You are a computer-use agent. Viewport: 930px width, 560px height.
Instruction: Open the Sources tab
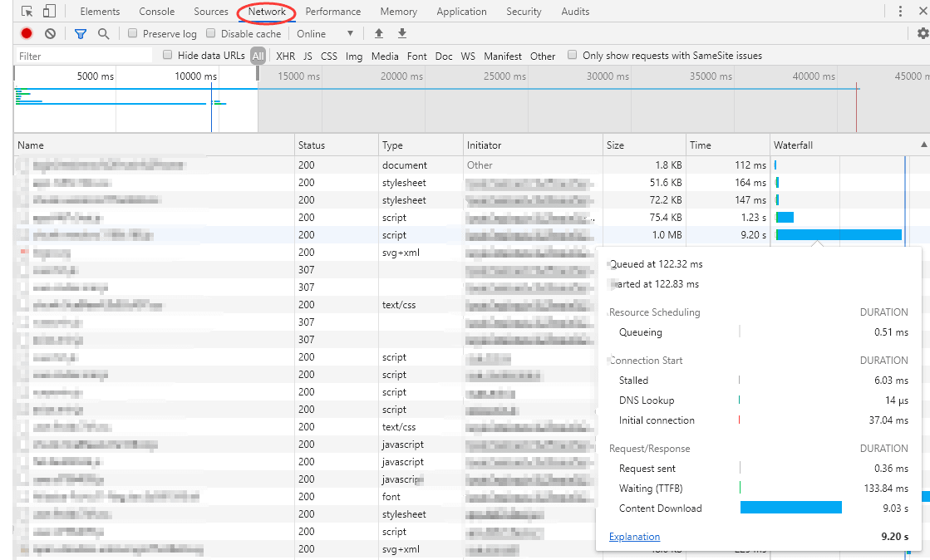pyautogui.click(x=210, y=12)
